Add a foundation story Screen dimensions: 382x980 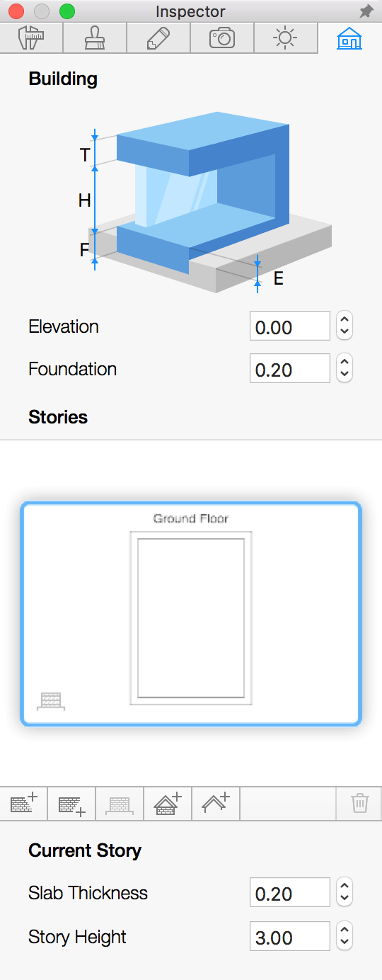[x=120, y=804]
